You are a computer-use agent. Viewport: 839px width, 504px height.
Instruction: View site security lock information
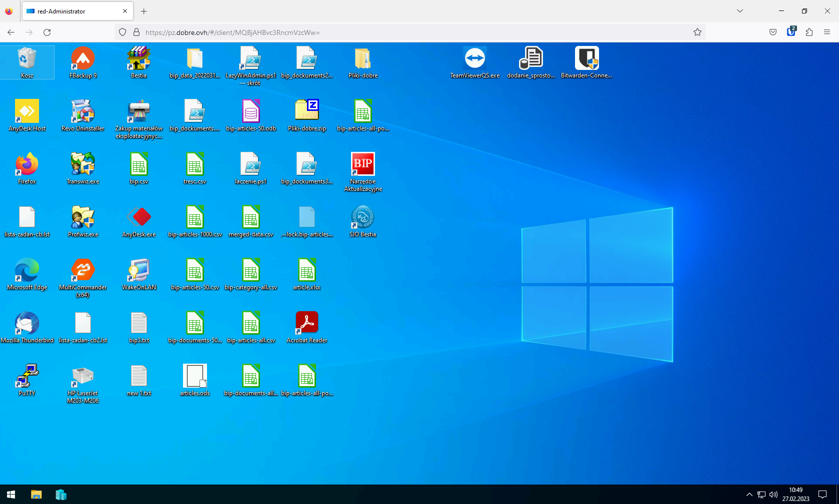pos(136,32)
